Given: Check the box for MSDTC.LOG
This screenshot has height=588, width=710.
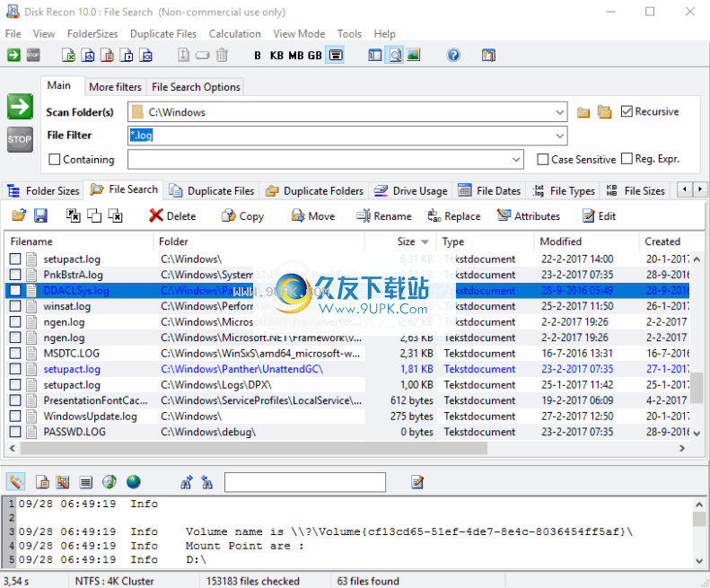Looking at the screenshot, I should (15, 353).
